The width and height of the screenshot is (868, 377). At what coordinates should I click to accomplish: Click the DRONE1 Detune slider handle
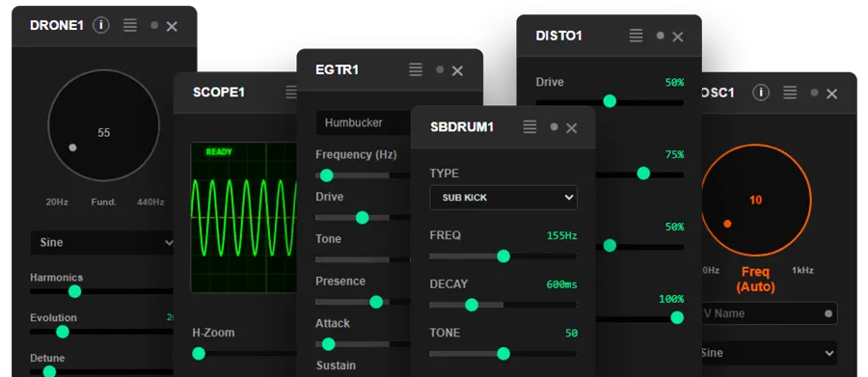pyautogui.click(x=49, y=371)
